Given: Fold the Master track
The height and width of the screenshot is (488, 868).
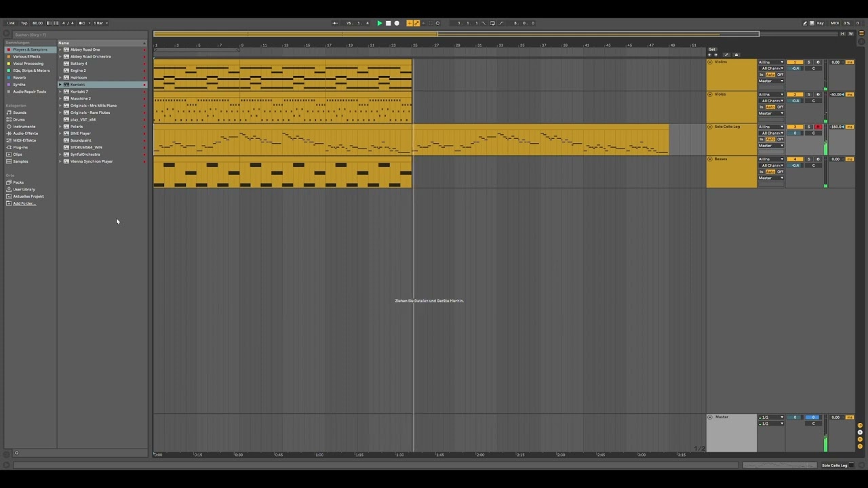Looking at the screenshot, I should 710,418.
